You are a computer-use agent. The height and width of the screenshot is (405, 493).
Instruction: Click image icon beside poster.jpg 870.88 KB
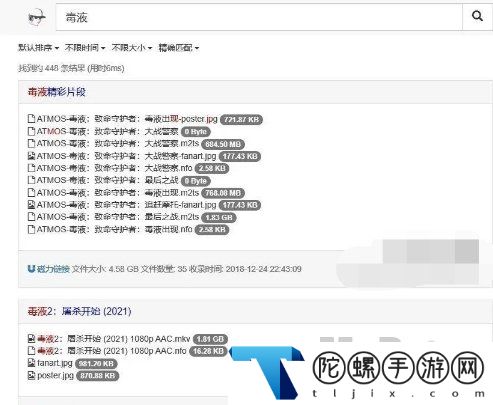point(31,375)
